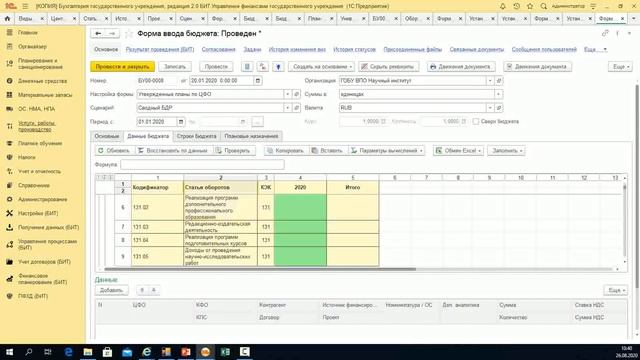
Task: Click the structure icon next to report icon
Action: [262, 67]
